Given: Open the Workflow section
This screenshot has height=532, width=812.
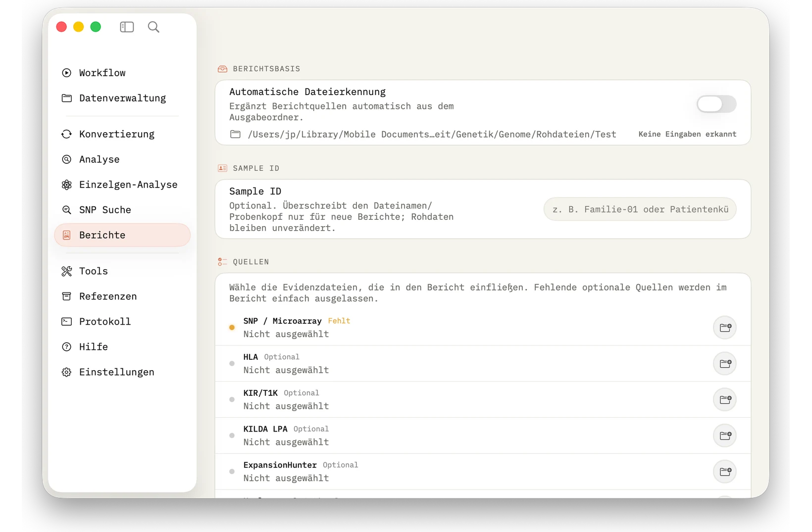Looking at the screenshot, I should click(122, 73).
